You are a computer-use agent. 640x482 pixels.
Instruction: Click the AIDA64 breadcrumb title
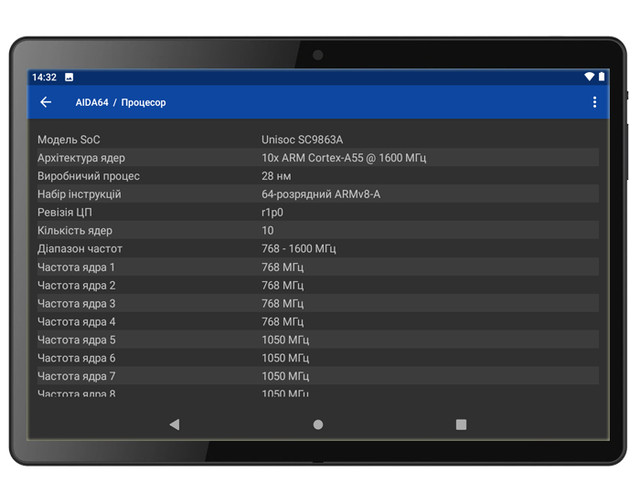tap(91, 103)
